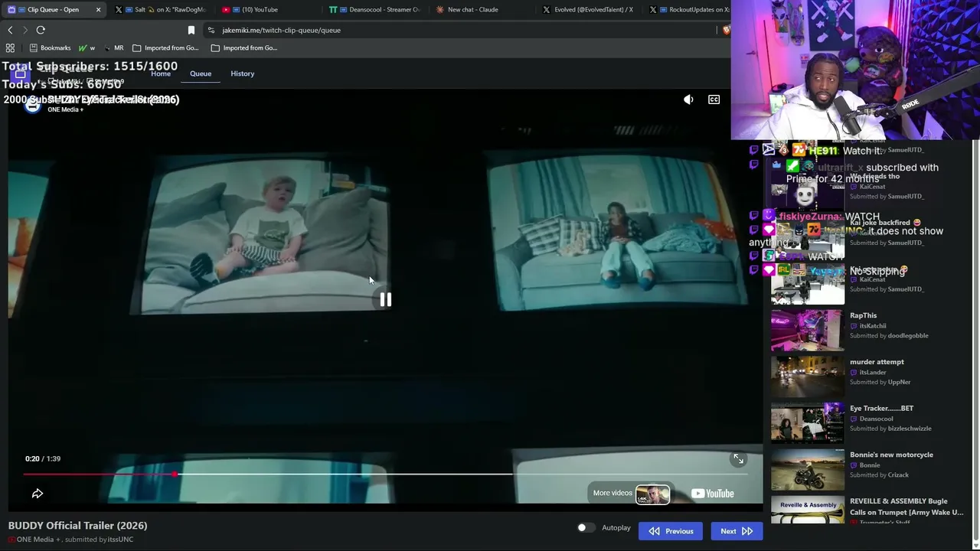Viewport: 980px width, 551px height.
Task: Open the More videos suggestion
Action: click(x=632, y=494)
